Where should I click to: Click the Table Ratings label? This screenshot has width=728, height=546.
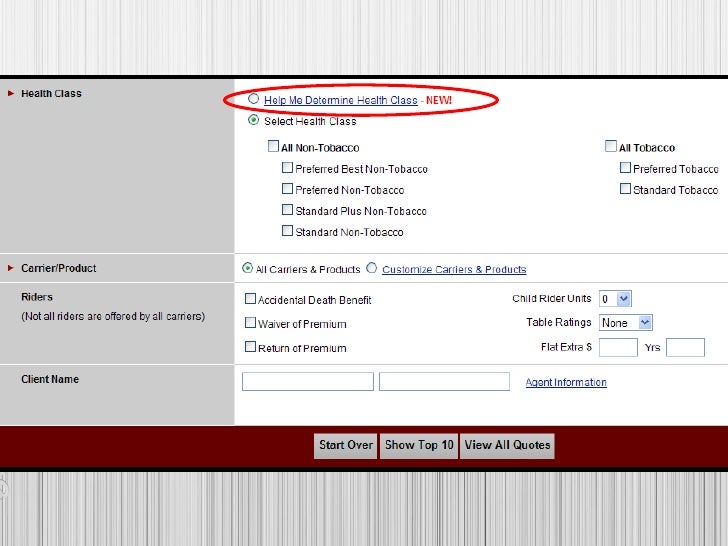[x=559, y=322]
